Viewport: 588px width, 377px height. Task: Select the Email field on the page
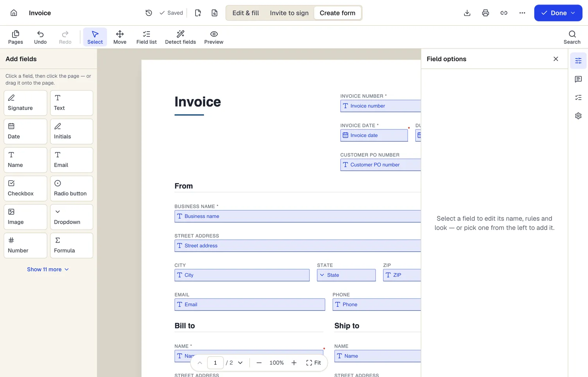250,305
